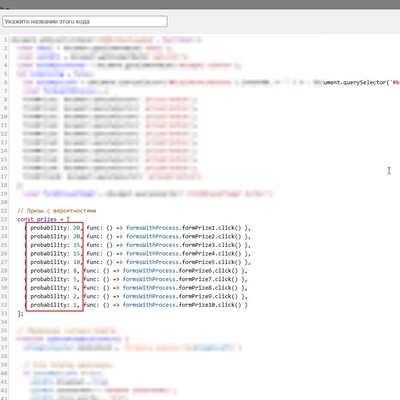Place cursor on 'const prizes' declaration
The height and width of the screenshot is (400, 400).
[37, 219]
